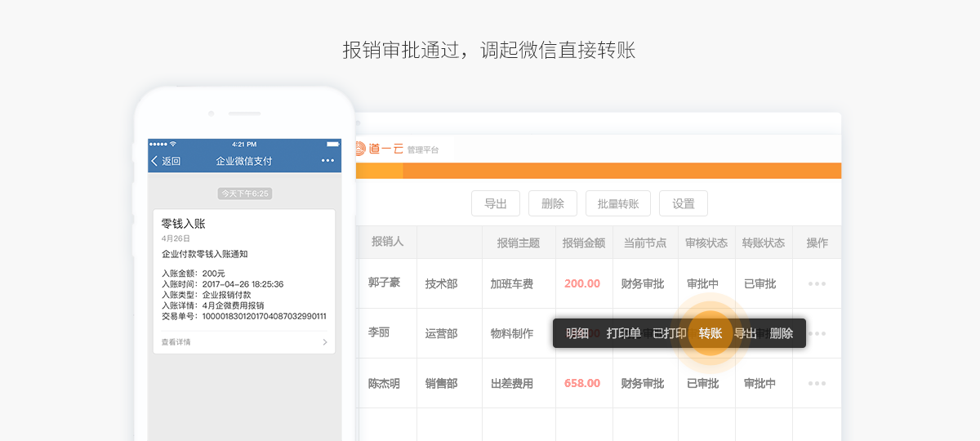Open the operation dots for 李丽's row

817,334
